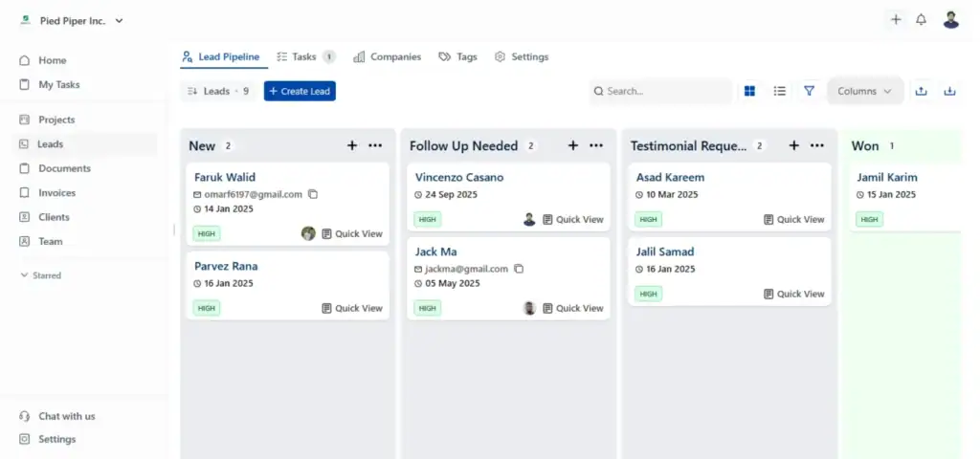The width and height of the screenshot is (980, 459).
Task: Switch to kanban grid view
Action: pyautogui.click(x=749, y=91)
